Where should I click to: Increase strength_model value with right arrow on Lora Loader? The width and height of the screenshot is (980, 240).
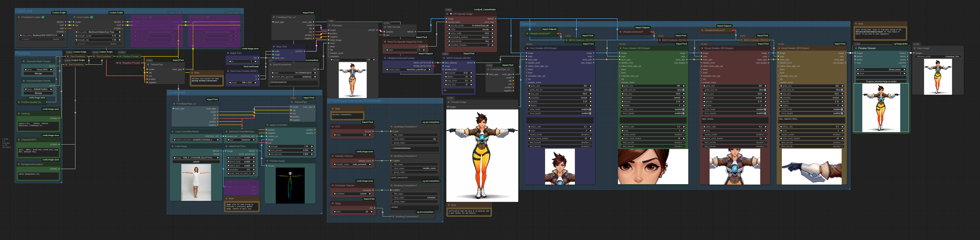pyautogui.click(x=120, y=36)
